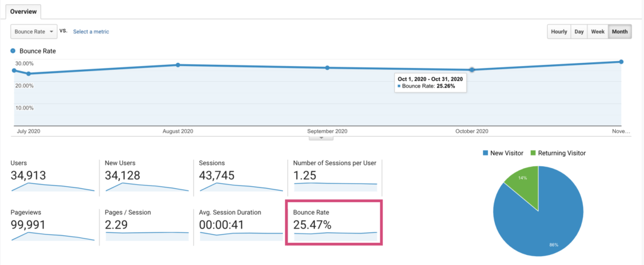Click the Select a metric link

(x=91, y=31)
